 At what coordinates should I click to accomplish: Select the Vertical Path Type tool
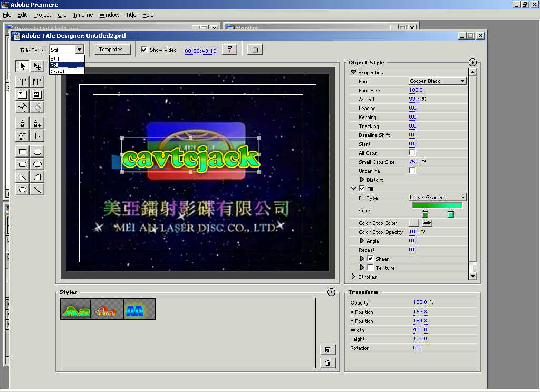[37, 107]
